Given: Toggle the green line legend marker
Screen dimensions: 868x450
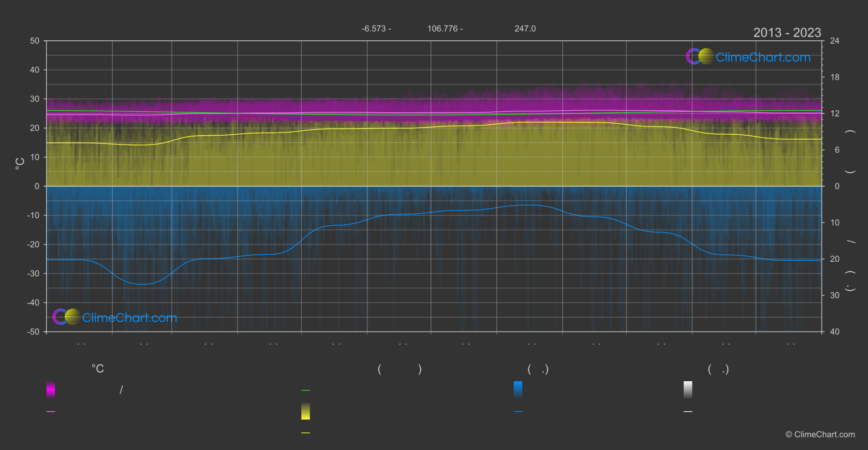Looking at the screenshot, I should (306, 391).
